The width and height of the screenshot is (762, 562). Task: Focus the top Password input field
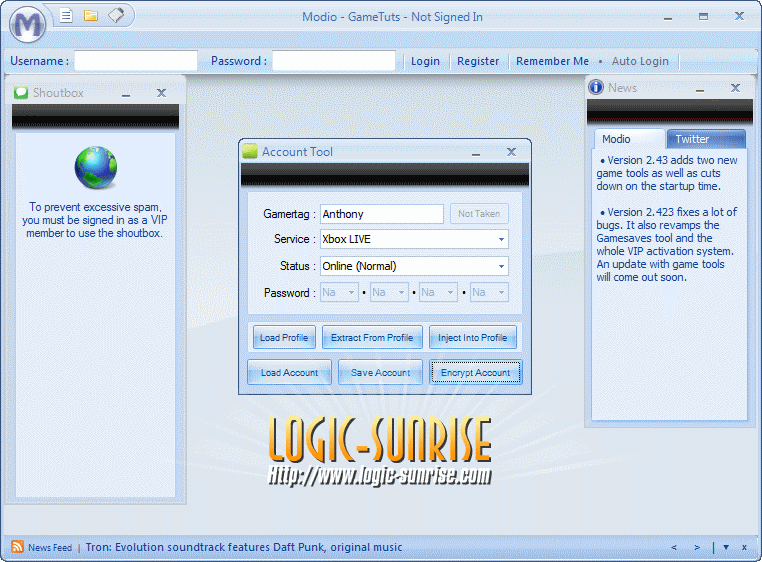click(x=334, y=61)
